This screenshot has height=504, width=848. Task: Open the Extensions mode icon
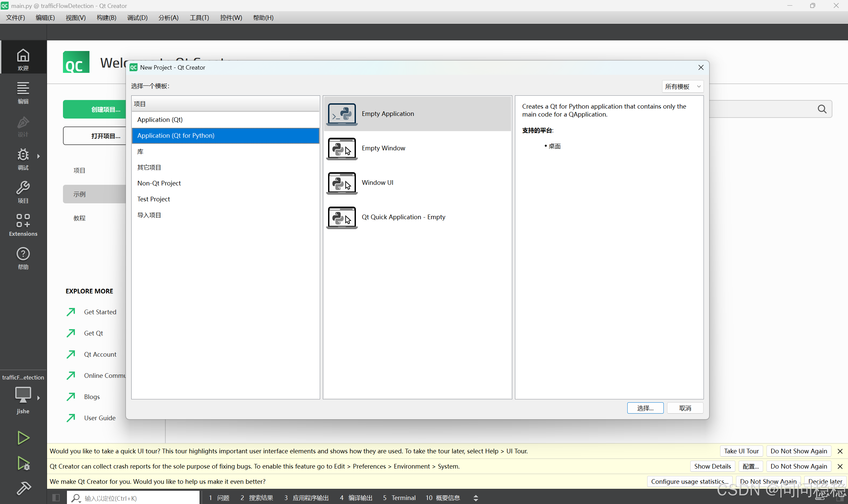click(23, 224)
